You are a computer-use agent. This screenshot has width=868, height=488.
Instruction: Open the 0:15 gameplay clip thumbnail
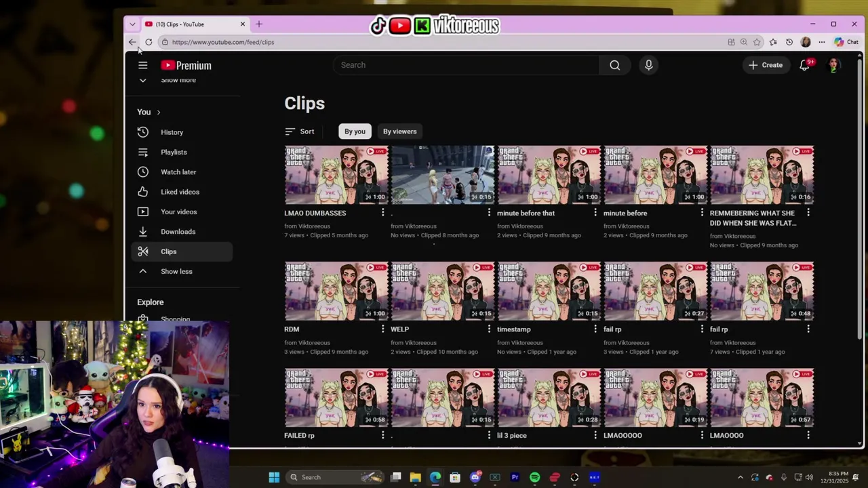click(x=443, y=175)
